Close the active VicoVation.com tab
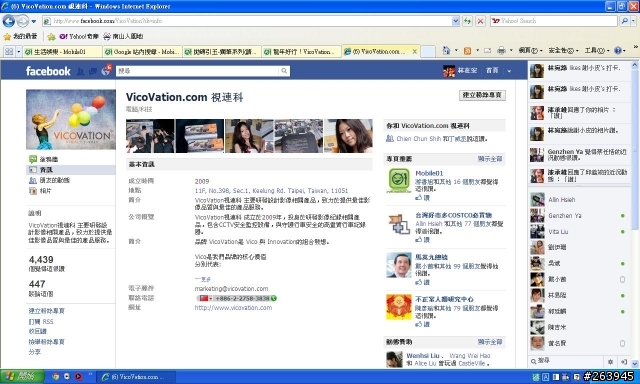The image size is (640, 384). tap(415, 51)
